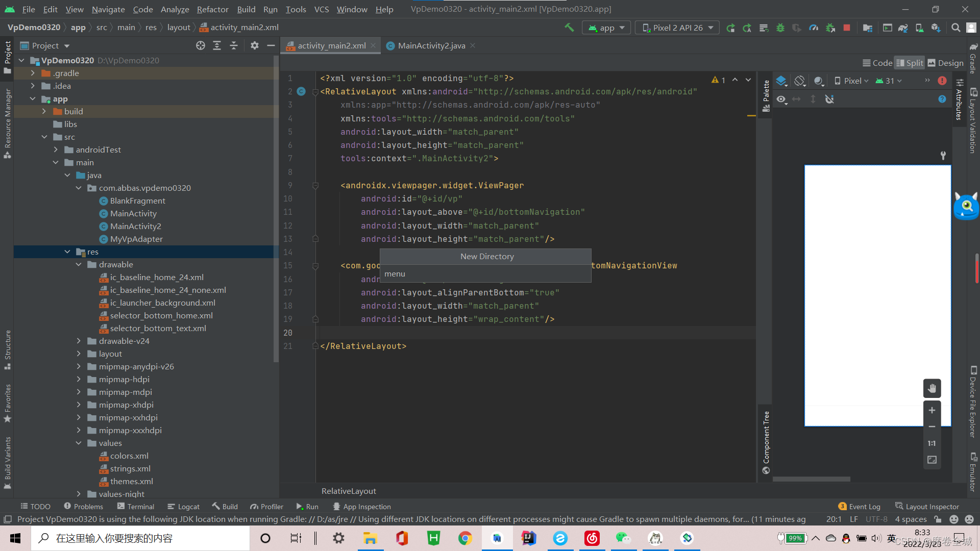
Task: Click the Make Project hammer icon
Action: coord(569,28)
